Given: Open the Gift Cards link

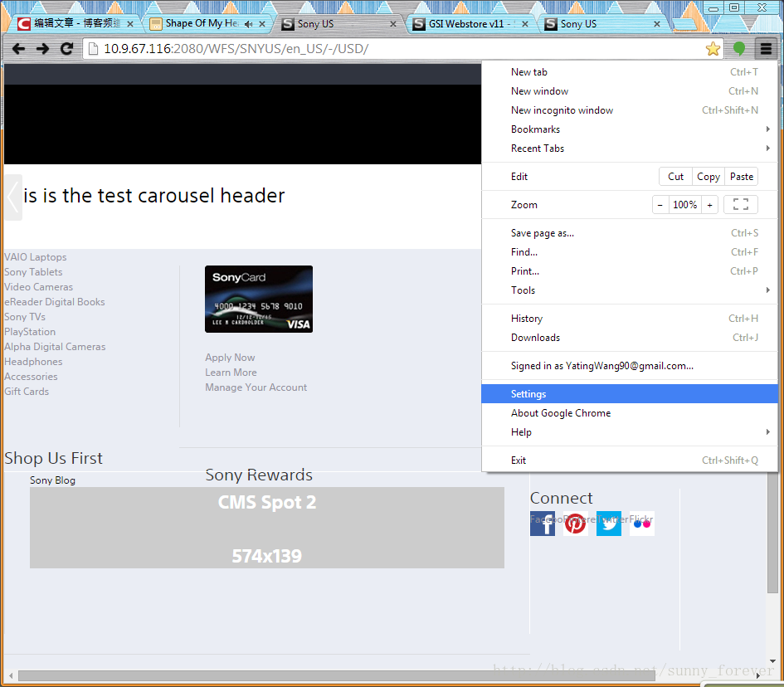Looking at the screenshot, I should pos(27,392).
